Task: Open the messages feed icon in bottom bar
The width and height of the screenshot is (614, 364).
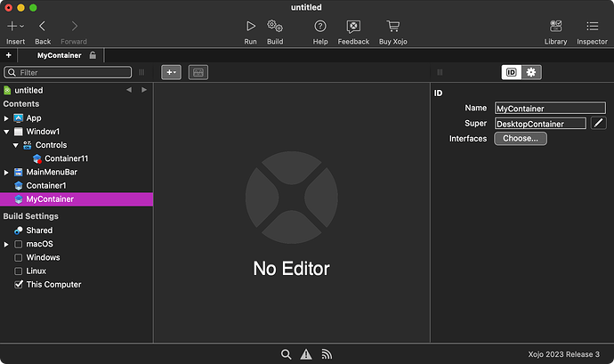Action: coord(327,354)
